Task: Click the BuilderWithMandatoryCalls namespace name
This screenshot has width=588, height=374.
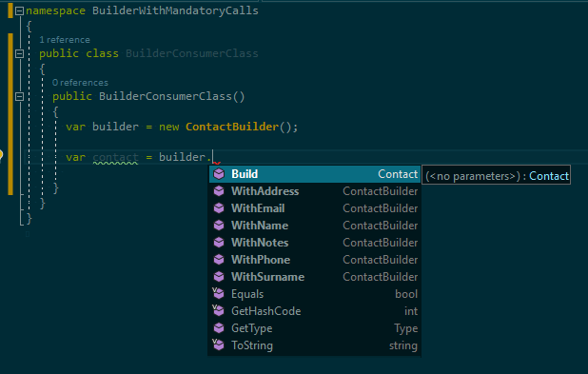Action: (x=175, y=10)
